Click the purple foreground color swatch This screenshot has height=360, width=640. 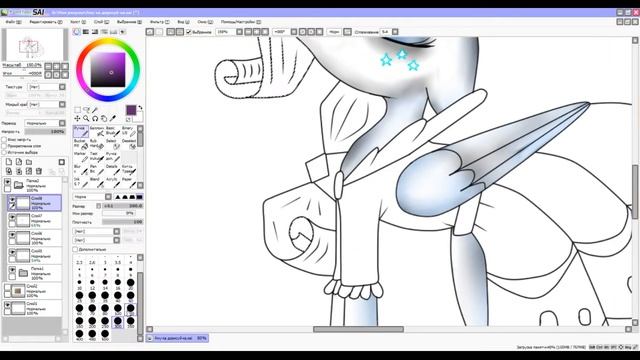[x=131, y=110]
